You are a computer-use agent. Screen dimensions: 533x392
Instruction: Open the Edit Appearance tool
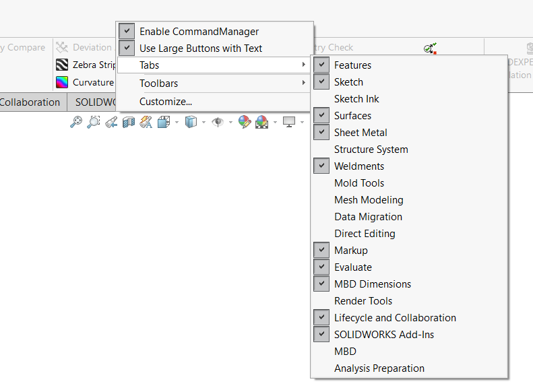(x=245, y=122)
